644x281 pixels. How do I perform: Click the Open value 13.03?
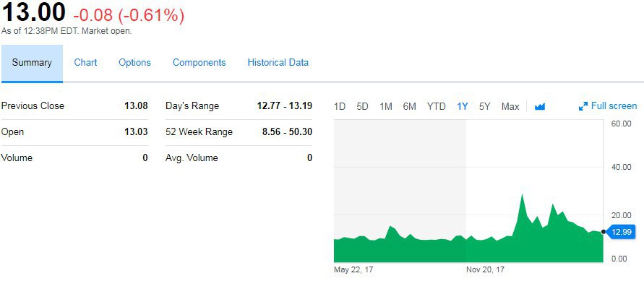tap(136, 132)
